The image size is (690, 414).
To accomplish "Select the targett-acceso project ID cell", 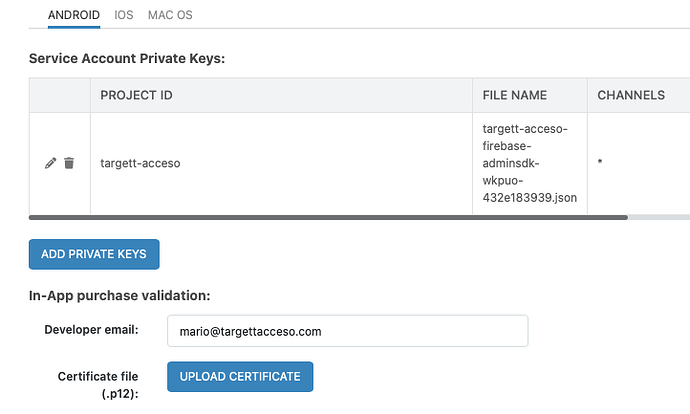I will pos(140,163).
